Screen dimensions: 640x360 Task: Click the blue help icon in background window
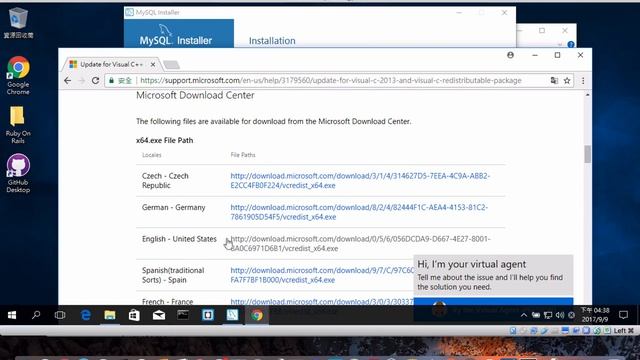click(571, 44)
